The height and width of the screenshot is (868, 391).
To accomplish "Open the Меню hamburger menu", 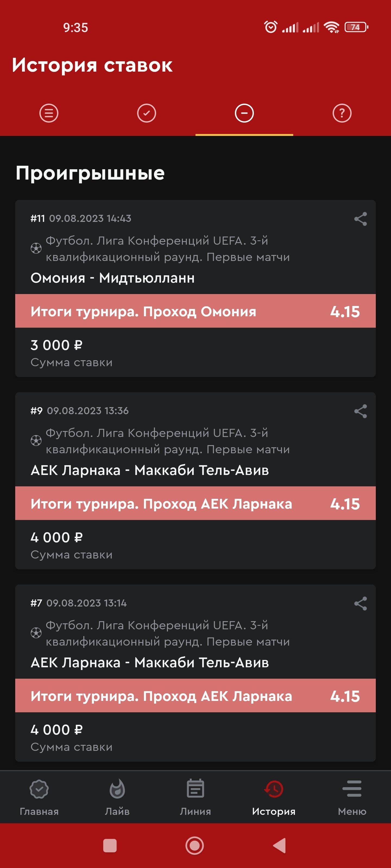I will (352, 797).
